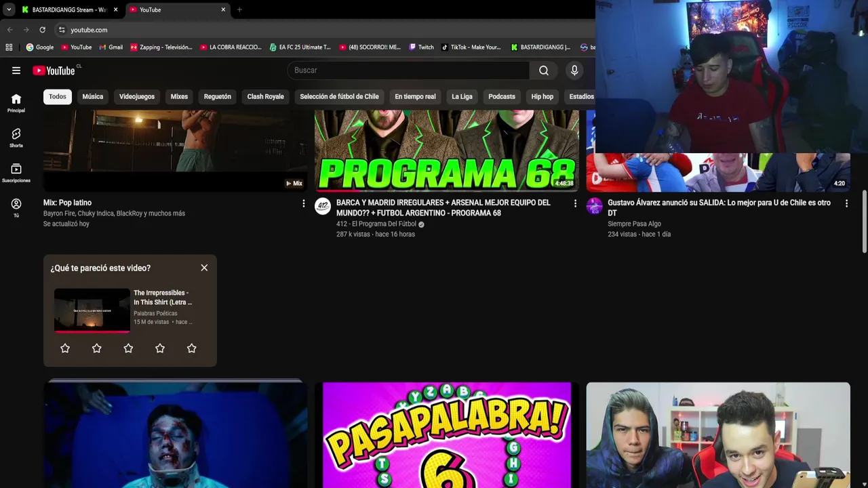Image resolution: width=868 pixels, height=488 pixels.
Task: Open 412 channel avatar
Action: coord(323,206)
